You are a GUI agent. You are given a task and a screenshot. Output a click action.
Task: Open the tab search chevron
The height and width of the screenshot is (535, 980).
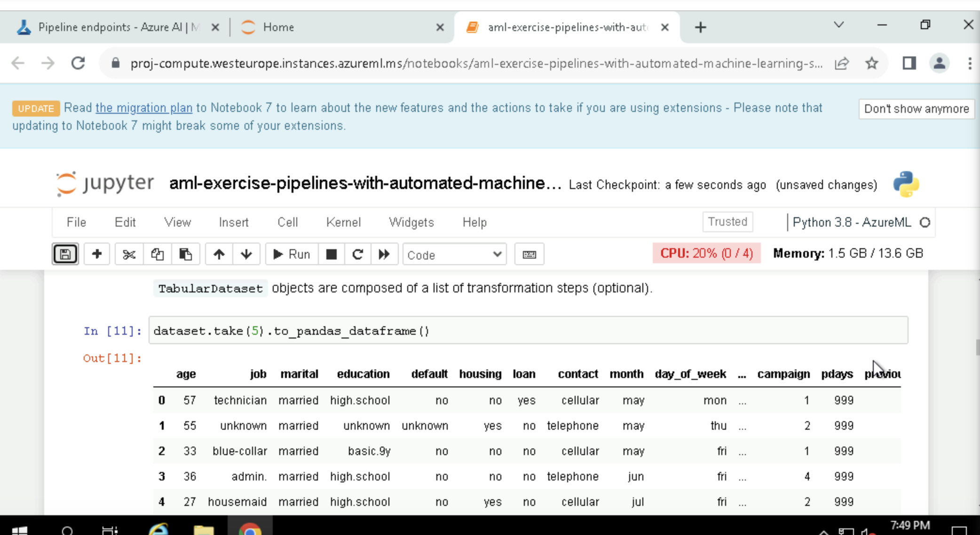[838, 25]
